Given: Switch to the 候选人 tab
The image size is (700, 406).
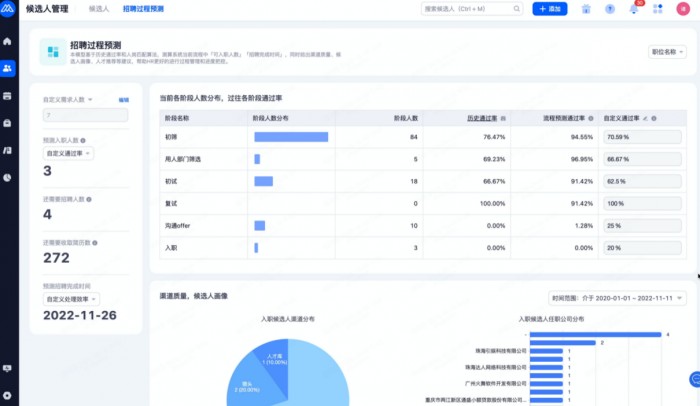Looking at the screenshot, I should [99, 9].
